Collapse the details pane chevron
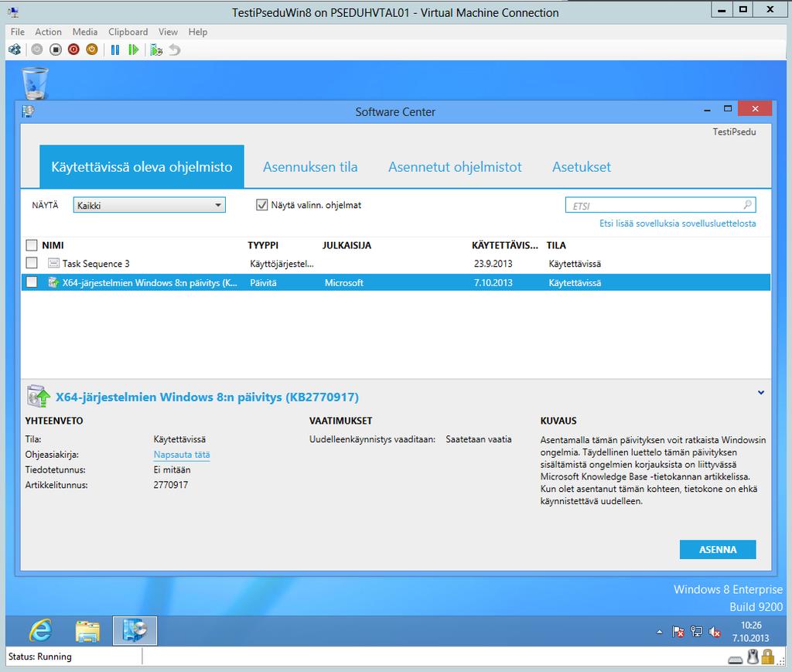792x672 pixels. tap(761, 392)
